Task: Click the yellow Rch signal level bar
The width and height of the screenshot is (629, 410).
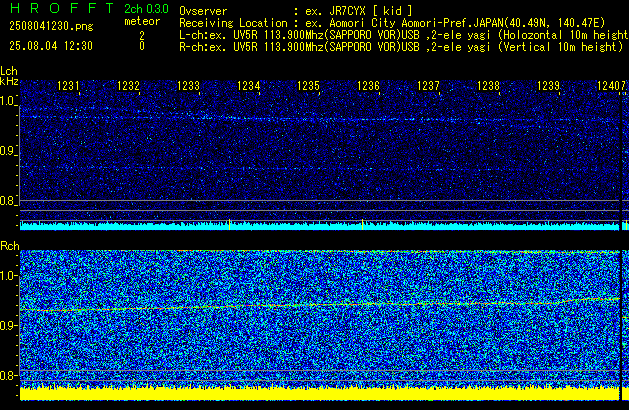Action: pos(319,393)
